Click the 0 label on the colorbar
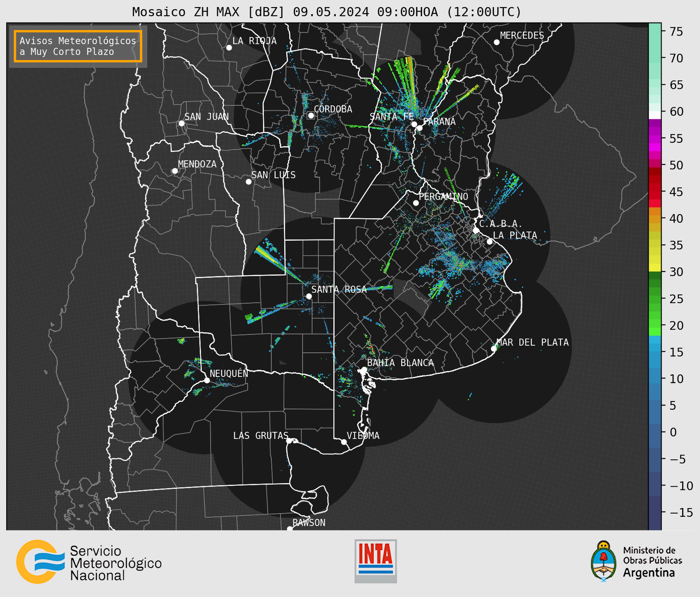This screenshot has height=597, width=700. coord(673,432)
